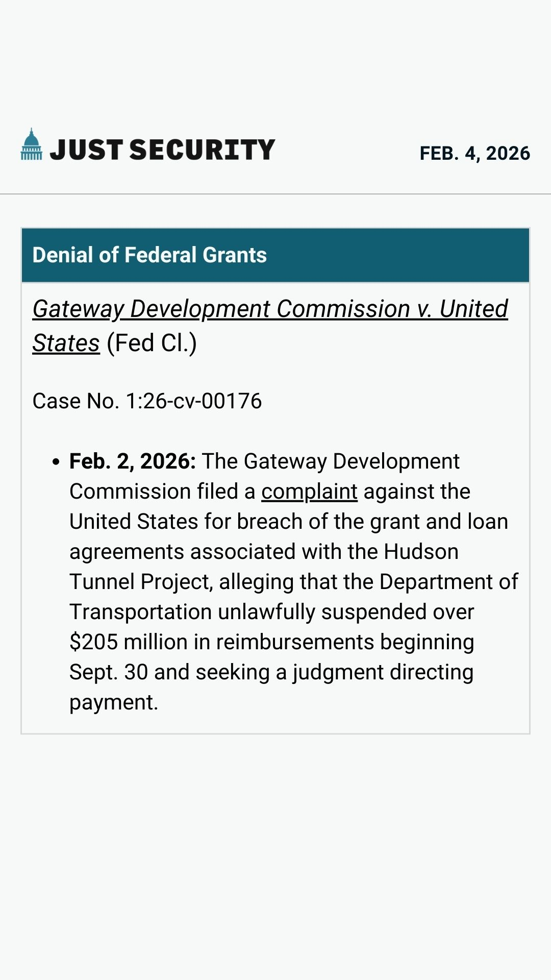Click the word payment ending the summary
This screenshot has height=980, width=551.
[x=113, y=702]
